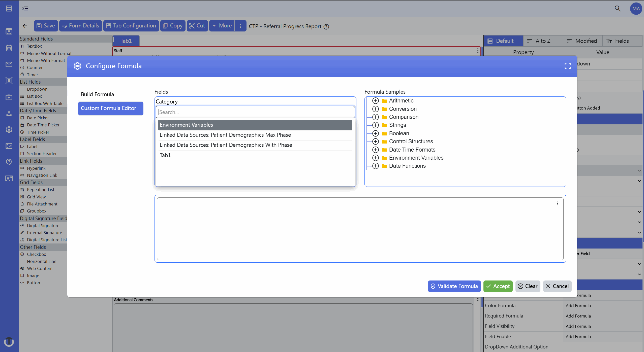
Task: Open the More dropdown in toolbar
Action: 222,26
